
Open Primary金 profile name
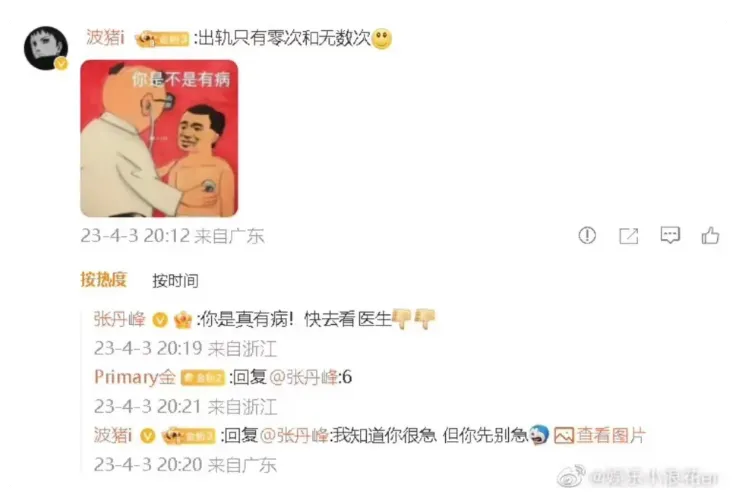pyautogui.click(x=135, y=377)
